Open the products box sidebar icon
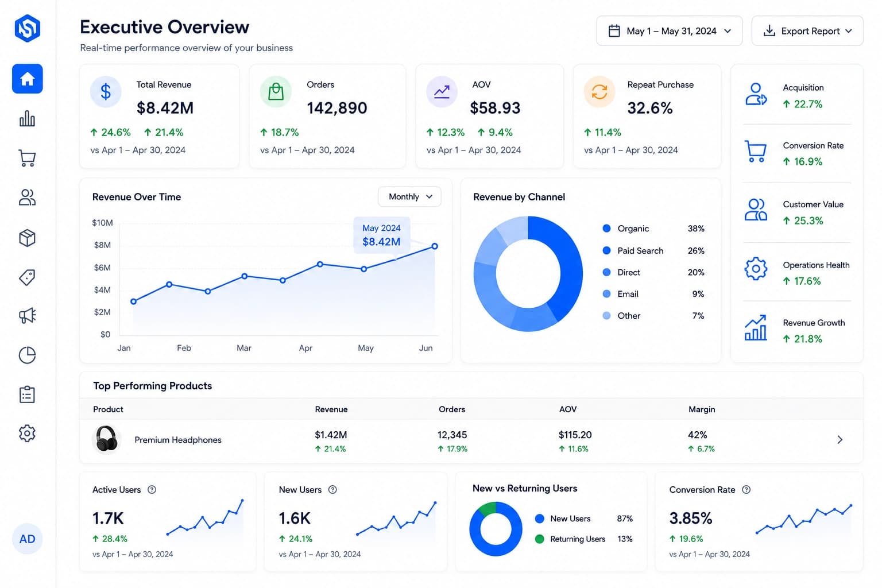The width and height of the screenshot is (882, 588). coord(27,238)
